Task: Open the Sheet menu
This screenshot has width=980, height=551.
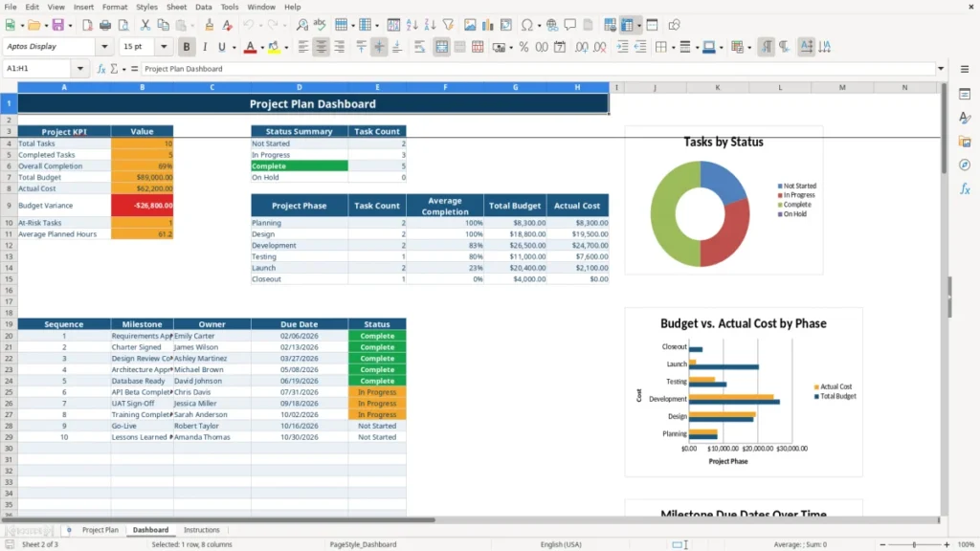Action: 176,7
